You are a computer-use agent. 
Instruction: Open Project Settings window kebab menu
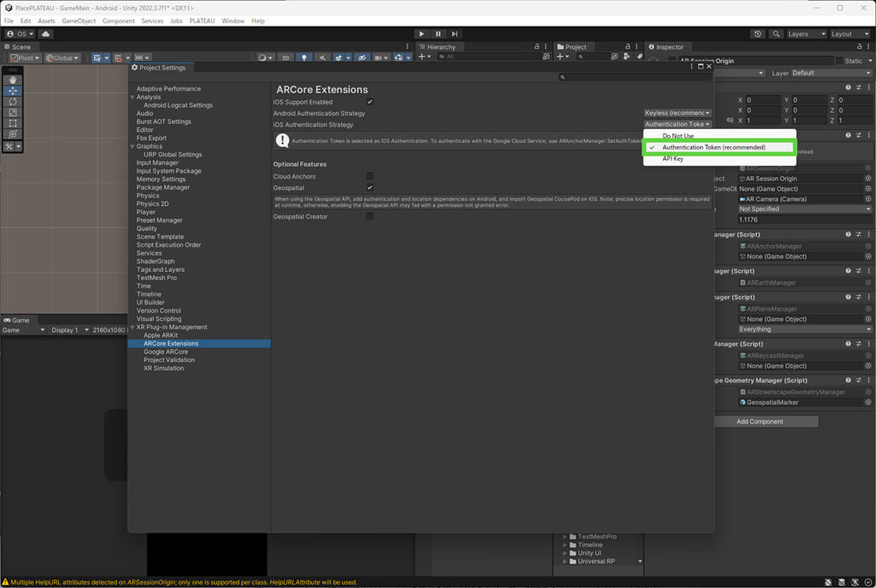tap(691, 66)
